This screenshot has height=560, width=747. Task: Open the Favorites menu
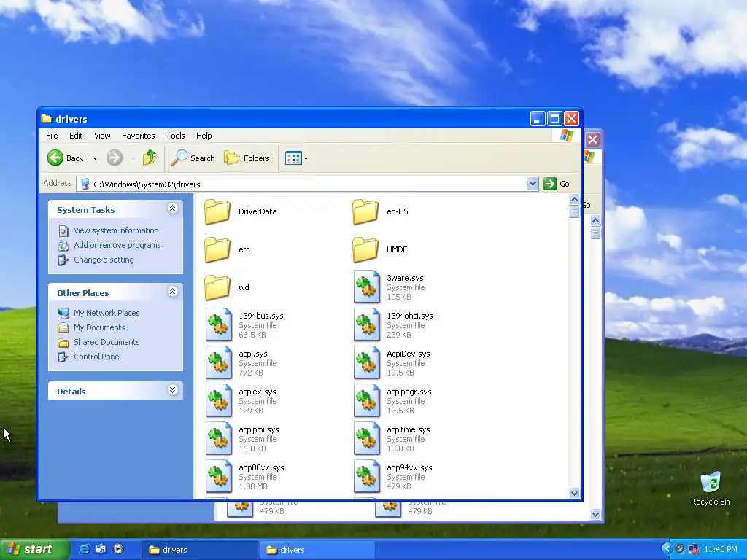click(138, 136)
